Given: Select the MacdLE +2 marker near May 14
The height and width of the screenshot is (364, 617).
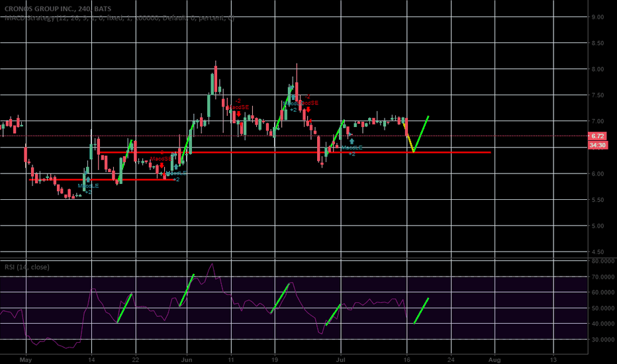Looking at the screenshot, I should point(88,186).
